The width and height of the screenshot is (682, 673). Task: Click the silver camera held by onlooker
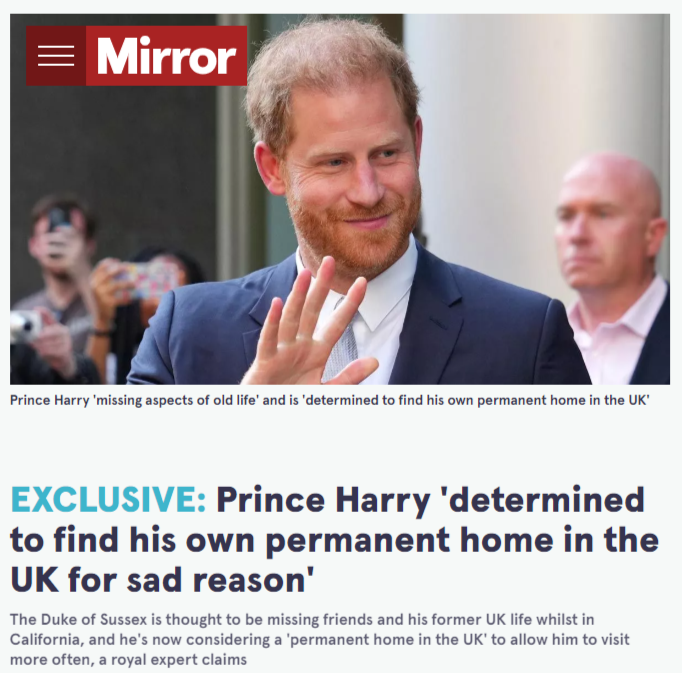click(x=25, y=326)
